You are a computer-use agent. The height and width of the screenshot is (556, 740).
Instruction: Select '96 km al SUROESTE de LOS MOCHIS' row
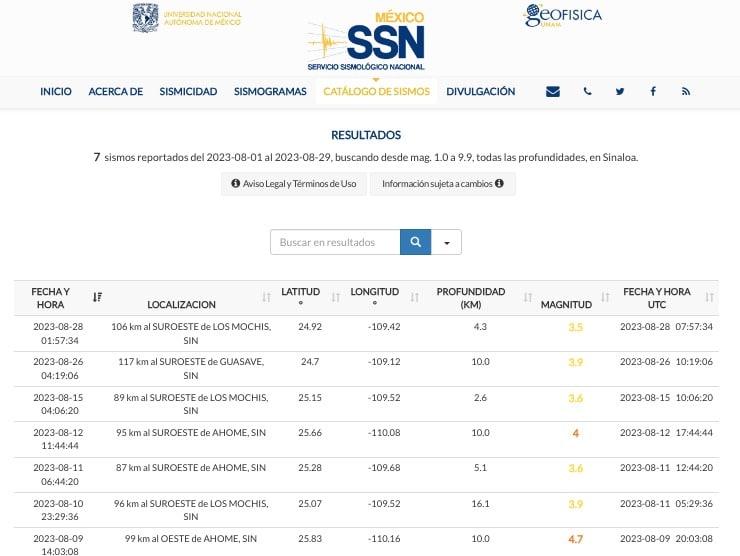pos(366,510)
